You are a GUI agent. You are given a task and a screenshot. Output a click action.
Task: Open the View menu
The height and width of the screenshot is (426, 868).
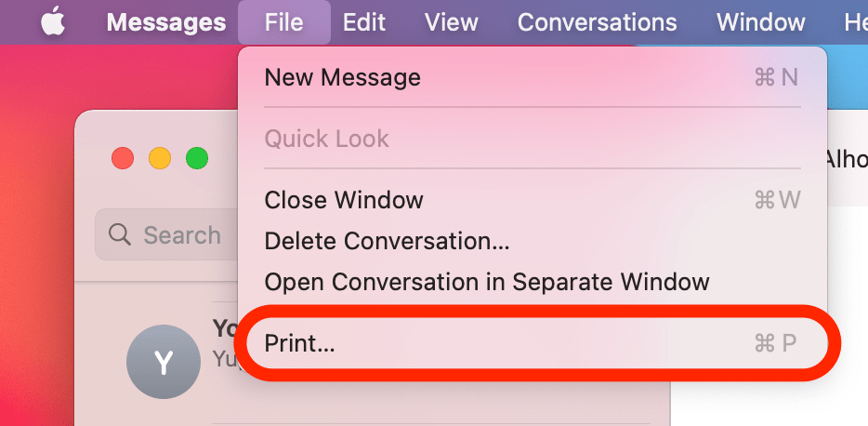point(451,22)
